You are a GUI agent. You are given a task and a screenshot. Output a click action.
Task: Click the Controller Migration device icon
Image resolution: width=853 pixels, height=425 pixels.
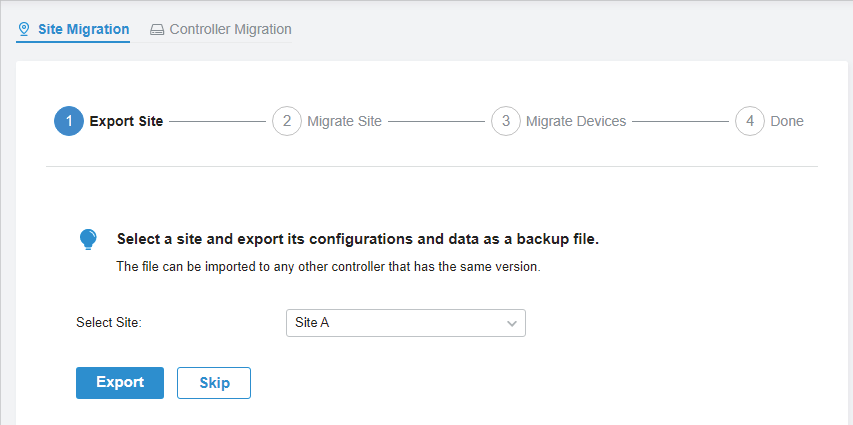[157, 30]
